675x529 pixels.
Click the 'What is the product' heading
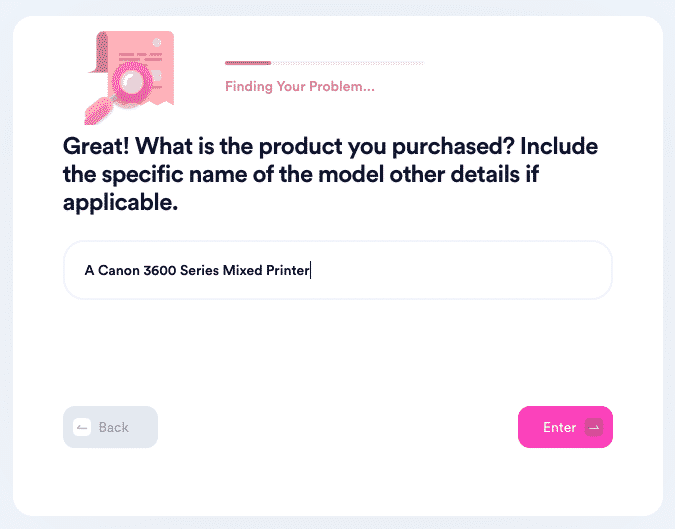click(x=330, y=174)
